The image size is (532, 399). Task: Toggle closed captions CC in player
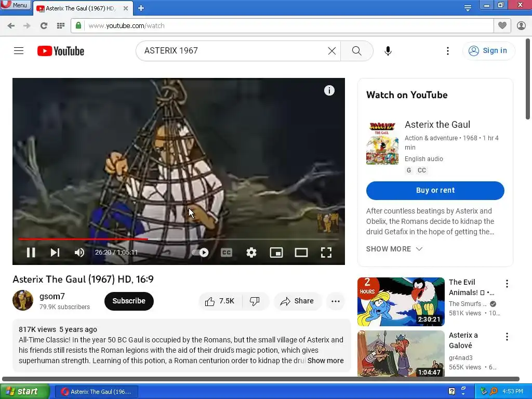click(x=227, y=252)
